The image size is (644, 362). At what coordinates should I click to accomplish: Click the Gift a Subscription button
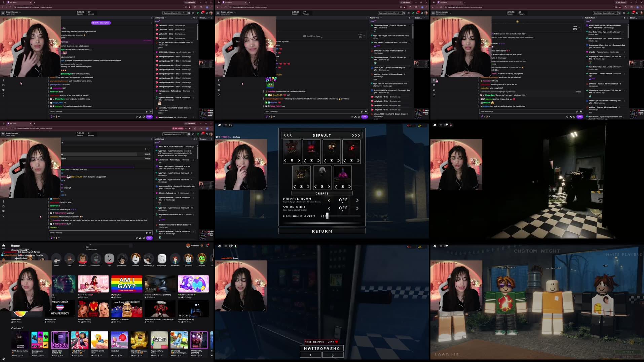coord(101,23)
